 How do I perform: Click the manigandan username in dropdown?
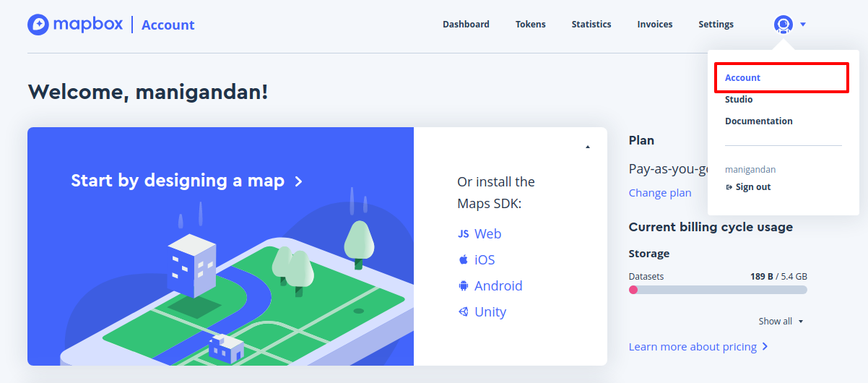click(750, 170)
